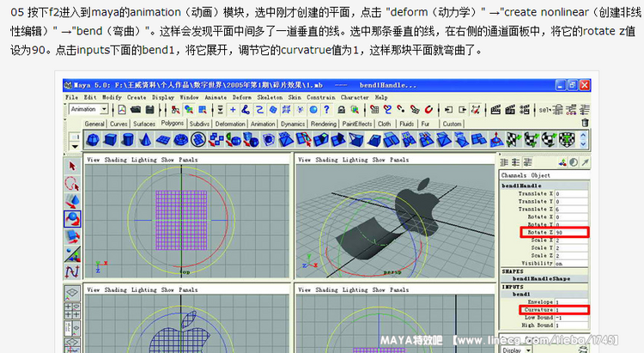Image resolution: width=644 pixels, height=353 pixels.
Task: Open the Display dropdown in layer editor
Action: tap(516, 350)
